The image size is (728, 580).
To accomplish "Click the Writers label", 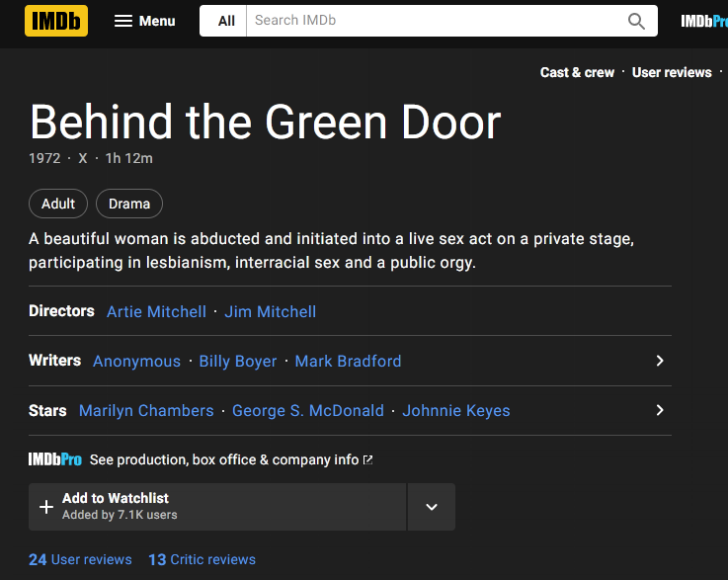I will coord(54,361).
